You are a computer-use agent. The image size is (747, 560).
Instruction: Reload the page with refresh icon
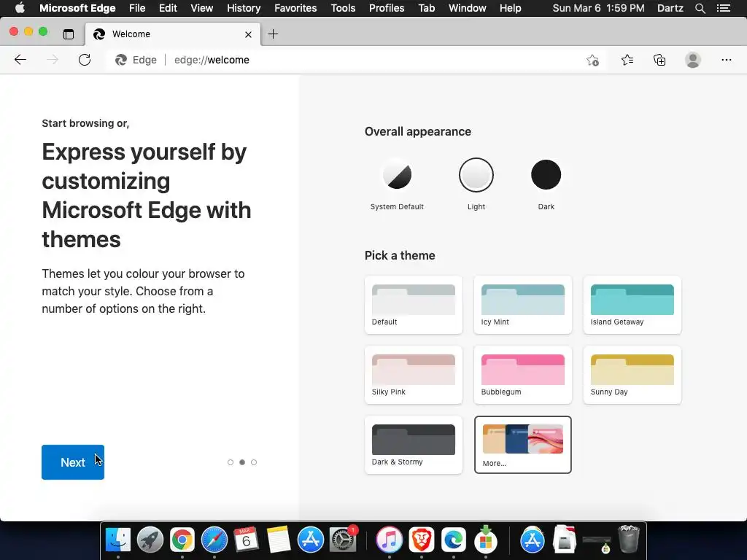[x=85, y=60]
